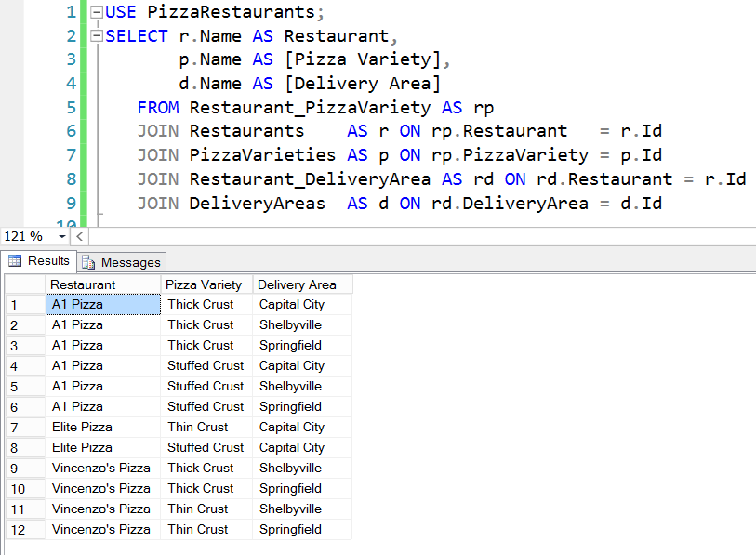Select row 12 header in results grid
This screenshot has height=555, width=756.
[x=25, y=530]
